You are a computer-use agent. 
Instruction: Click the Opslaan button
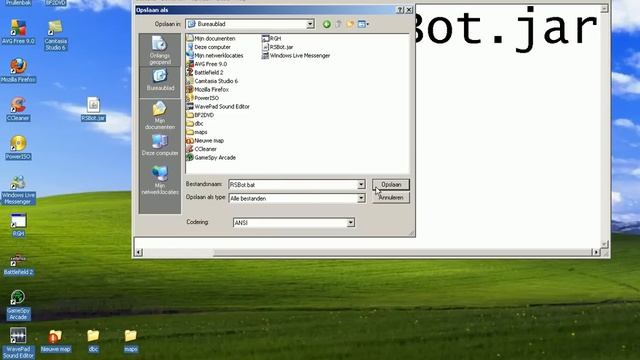[391, 185]
